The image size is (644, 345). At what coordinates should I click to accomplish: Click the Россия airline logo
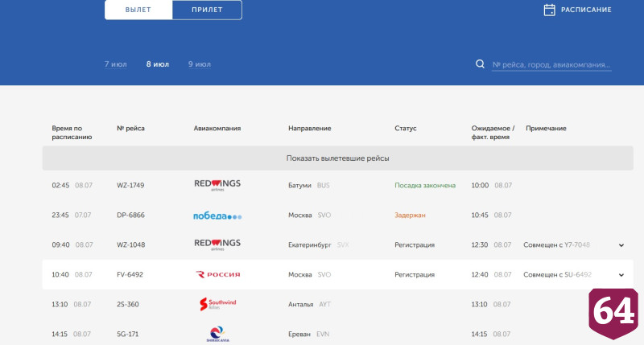click(x=217, y=274)
